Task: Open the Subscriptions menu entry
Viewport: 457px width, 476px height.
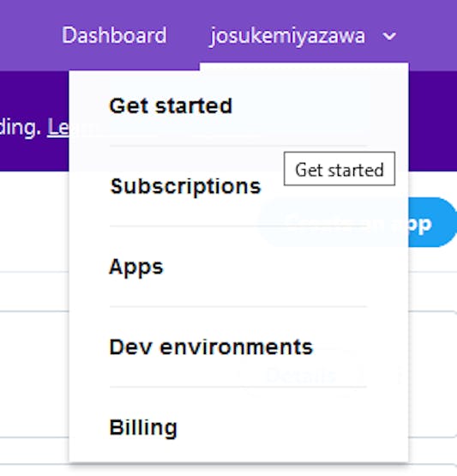Action: [x=185, y=186]
